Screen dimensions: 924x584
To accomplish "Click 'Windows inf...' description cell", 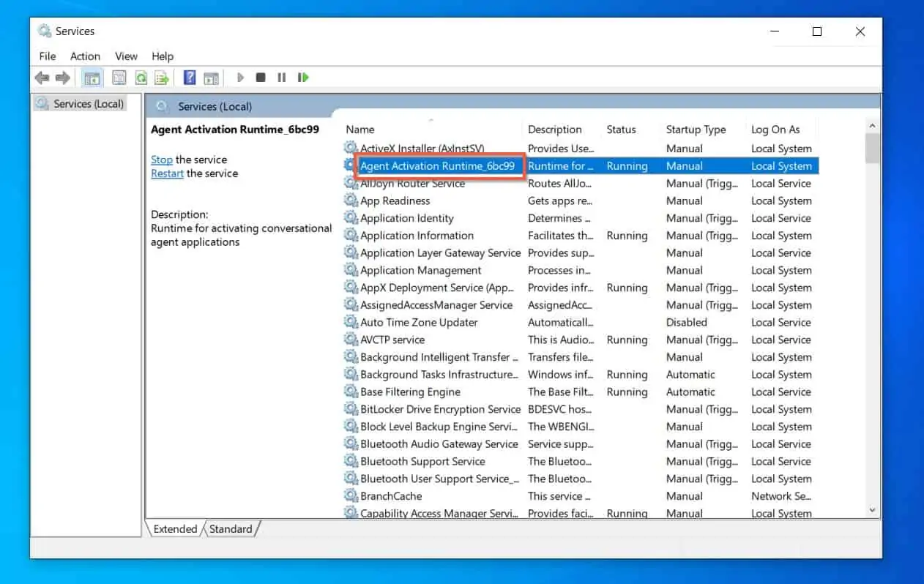I will [x=561, y=375].
